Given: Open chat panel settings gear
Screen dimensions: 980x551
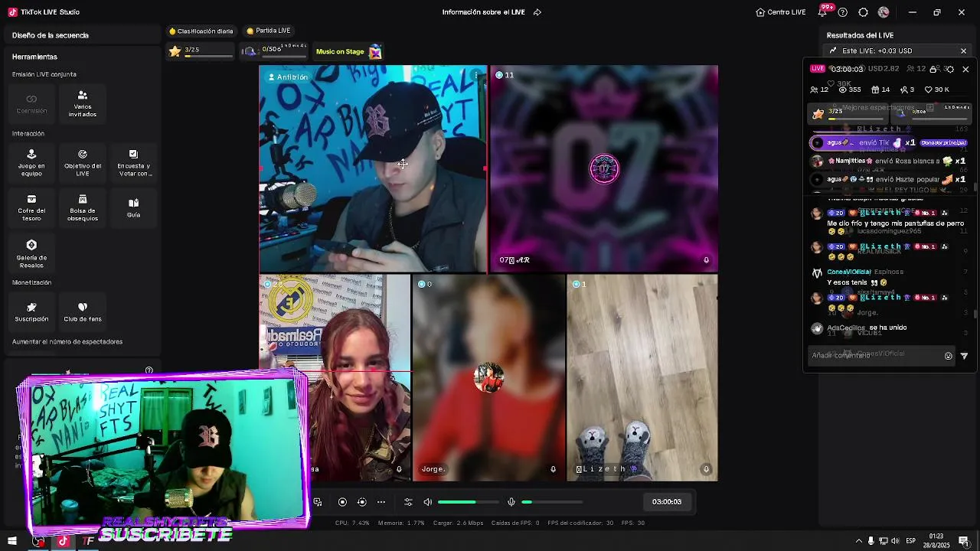Looking at the screenshot, I should pos(949,69).
